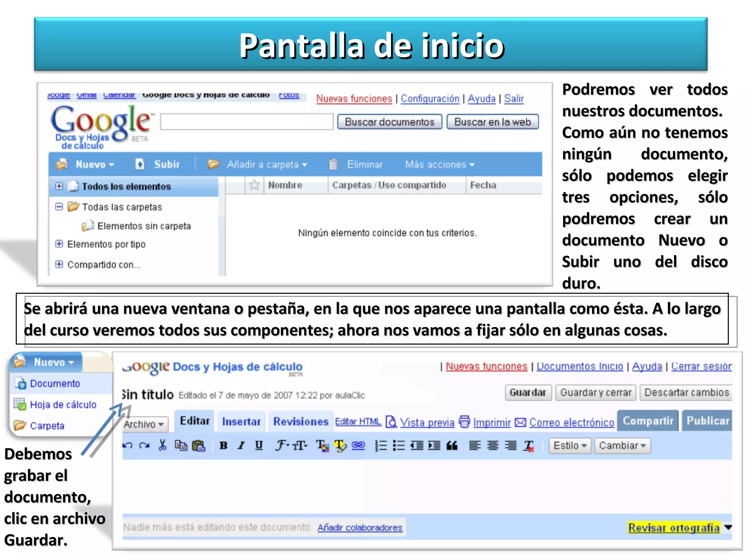Open the Más acciones dropdown
The image size is (747, 560).
(x=440, y=164)
